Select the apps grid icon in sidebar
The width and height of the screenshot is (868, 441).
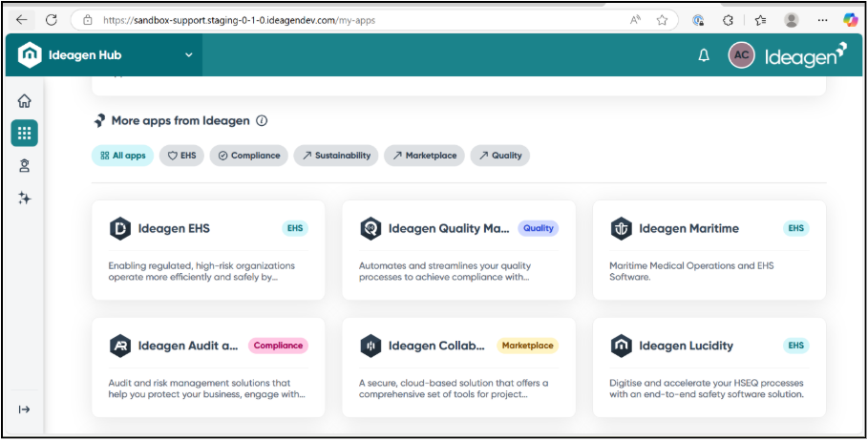[25, 133]
